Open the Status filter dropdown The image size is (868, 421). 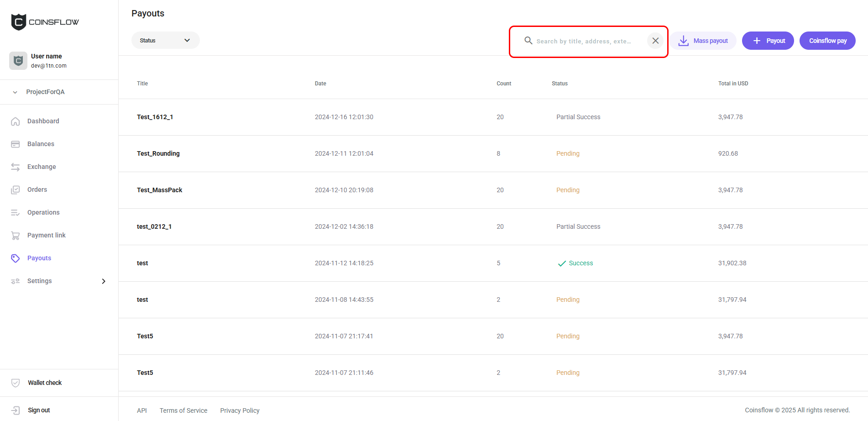(x=165, y=40)
